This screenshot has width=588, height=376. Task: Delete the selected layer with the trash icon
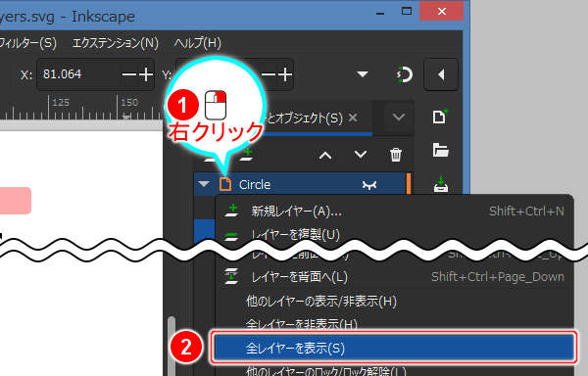396,155
